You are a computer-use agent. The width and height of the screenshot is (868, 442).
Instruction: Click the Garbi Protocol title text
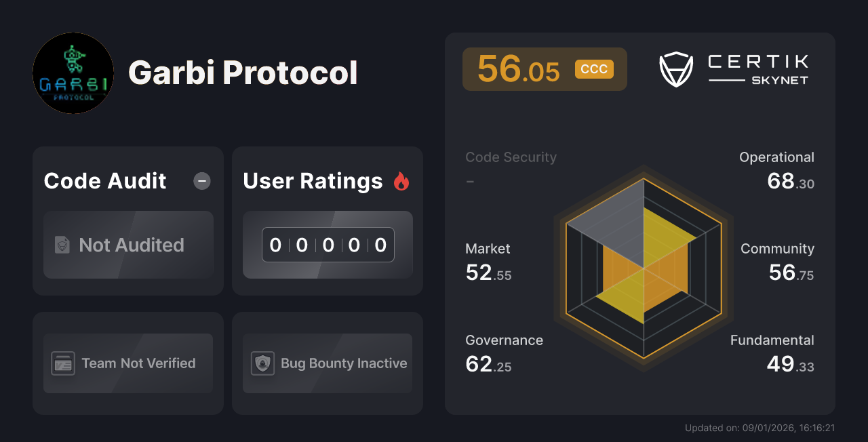(244, 73)
